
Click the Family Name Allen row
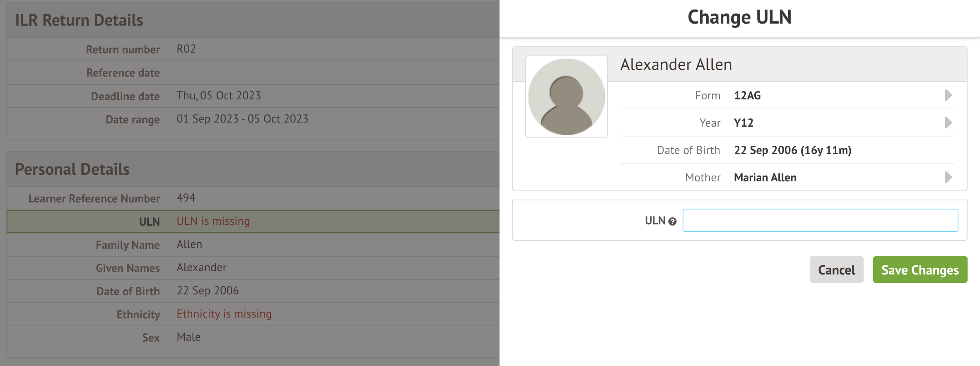253,245
